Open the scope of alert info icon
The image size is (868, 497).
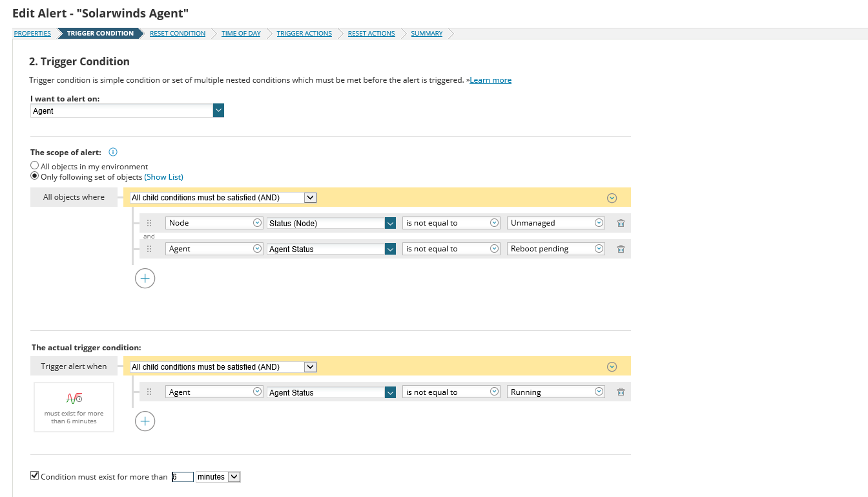point(113,153)
